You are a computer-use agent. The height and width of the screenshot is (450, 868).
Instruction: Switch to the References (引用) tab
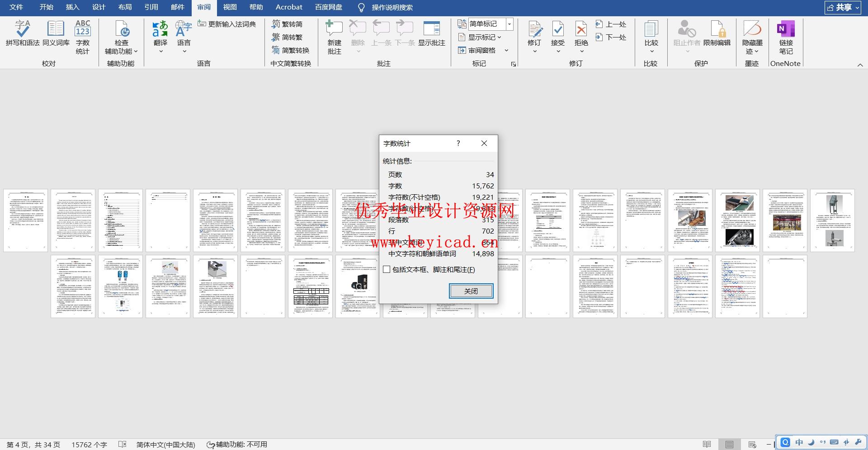click(151, 7)
